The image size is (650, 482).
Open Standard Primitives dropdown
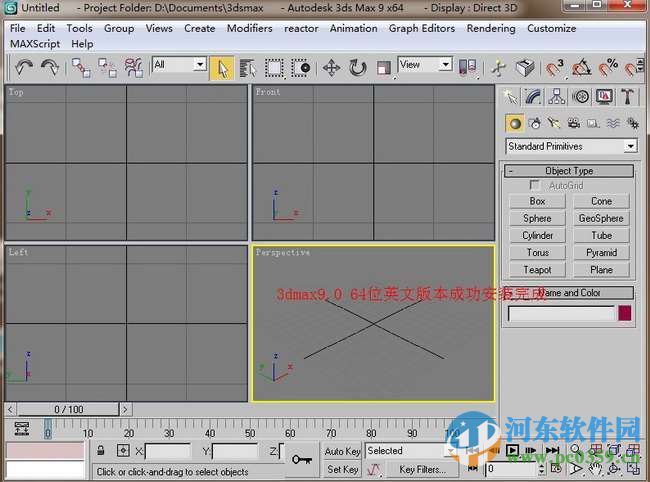click(571, 146)
